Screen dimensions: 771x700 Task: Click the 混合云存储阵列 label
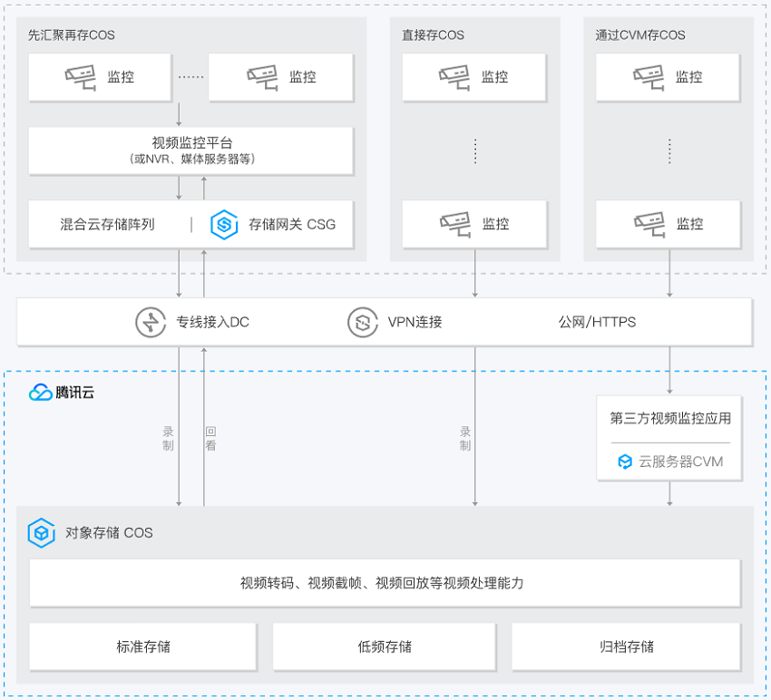[107, 225]
